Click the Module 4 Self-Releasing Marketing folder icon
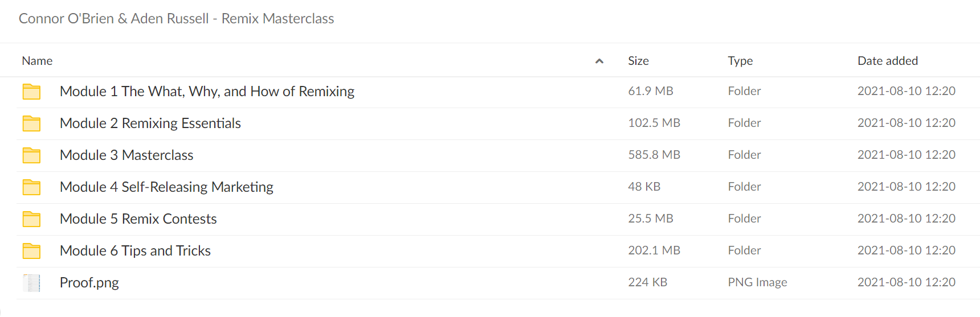The width and height of the screenshot is (980, 317). (x=31, y=187)
